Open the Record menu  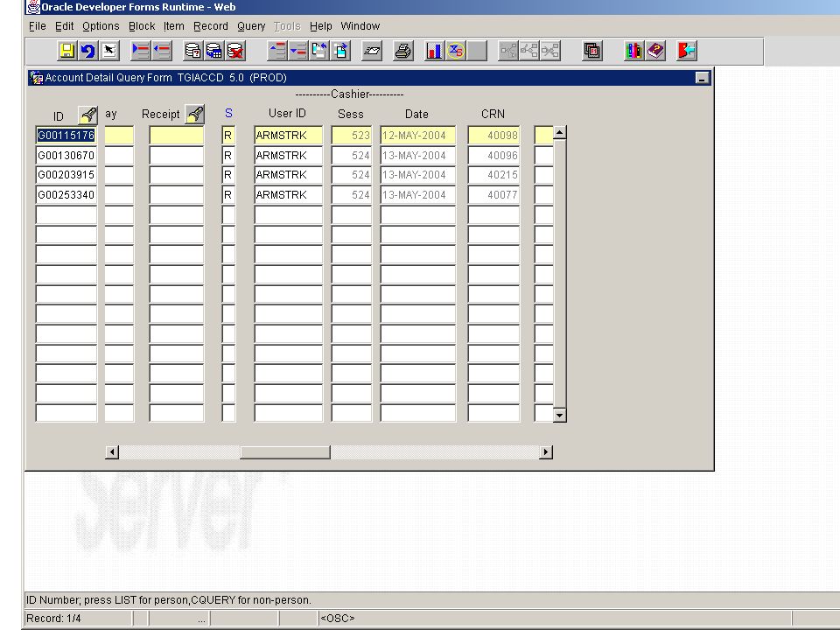coord(211,26)
